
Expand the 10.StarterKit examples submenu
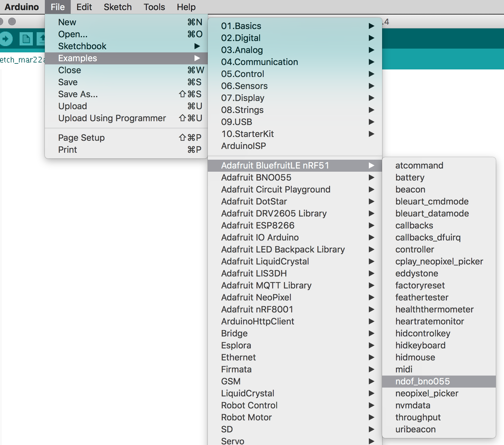coord(295,134)
